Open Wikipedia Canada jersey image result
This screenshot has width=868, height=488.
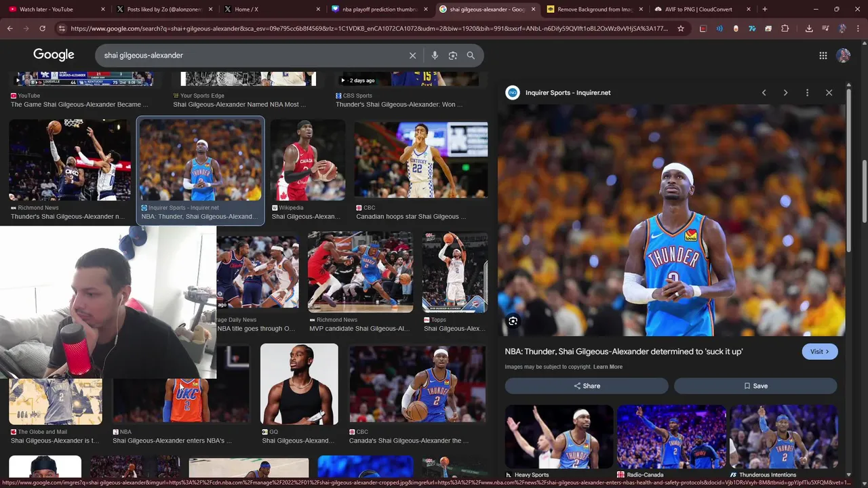click(308, 160)
